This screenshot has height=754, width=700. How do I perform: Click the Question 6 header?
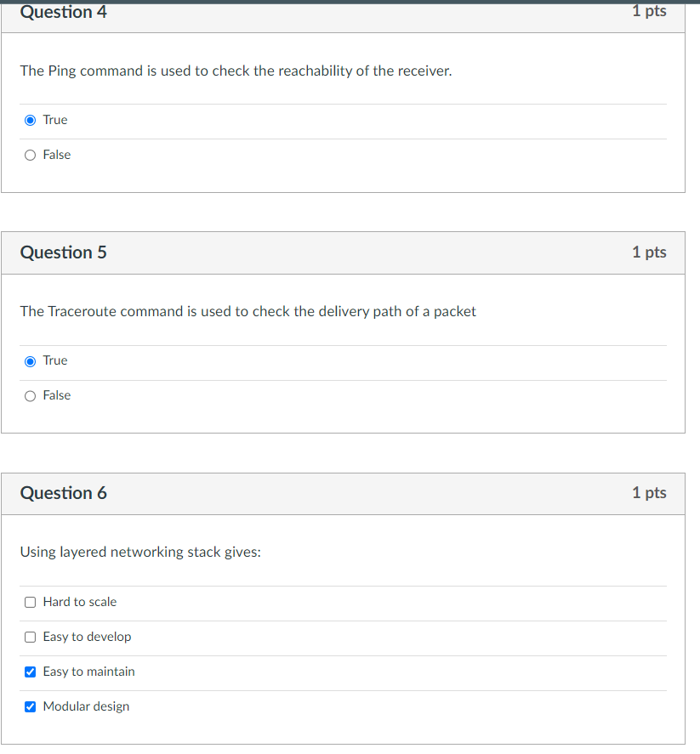64,493
